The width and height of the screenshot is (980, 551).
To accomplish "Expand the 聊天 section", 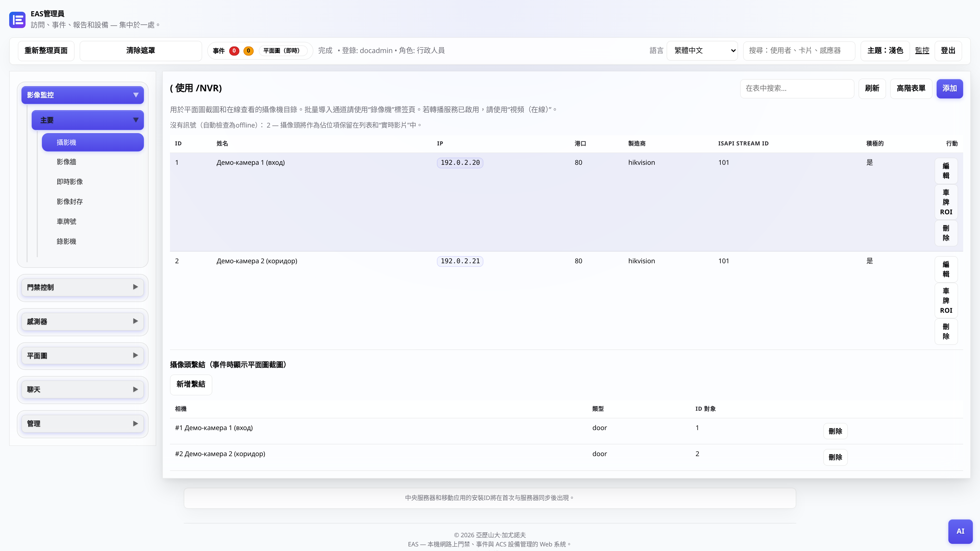I will click(82, 389).
